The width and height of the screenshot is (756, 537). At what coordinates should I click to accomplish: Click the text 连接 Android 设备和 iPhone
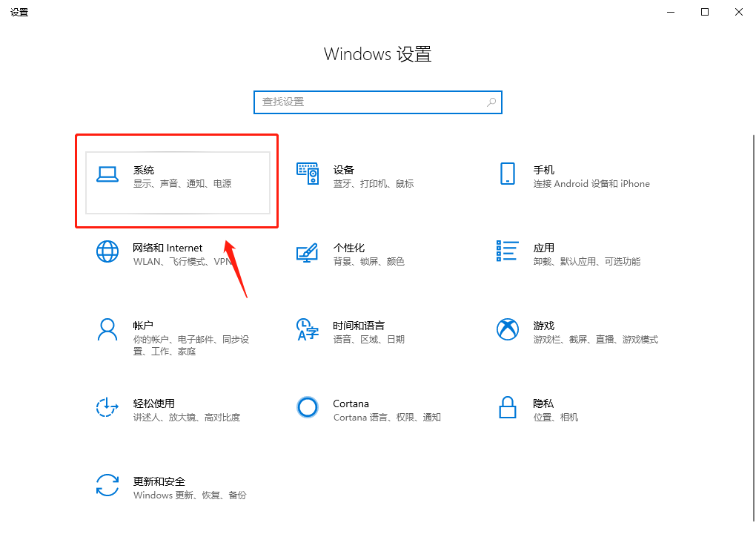pos(591,184)
